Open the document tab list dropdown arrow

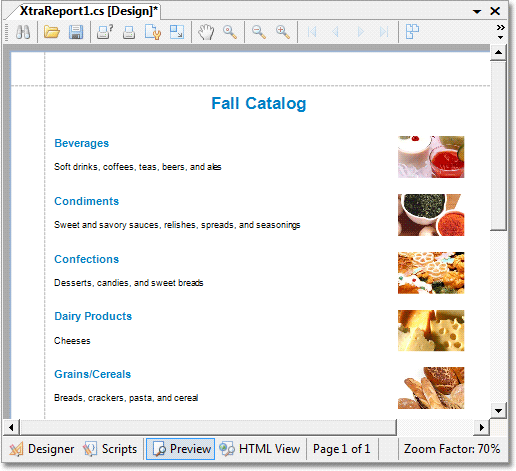point(477,12)
